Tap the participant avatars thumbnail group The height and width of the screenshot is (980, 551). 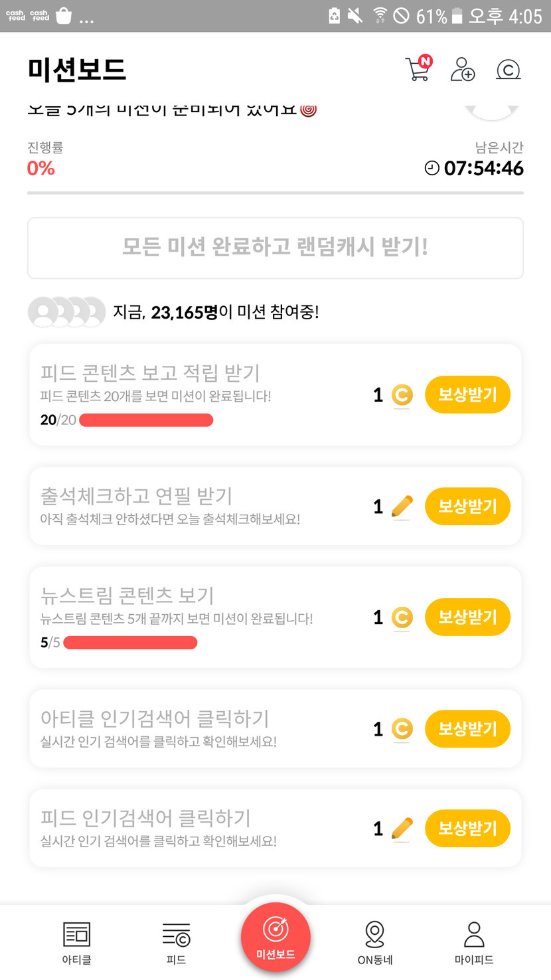point(66,312)
